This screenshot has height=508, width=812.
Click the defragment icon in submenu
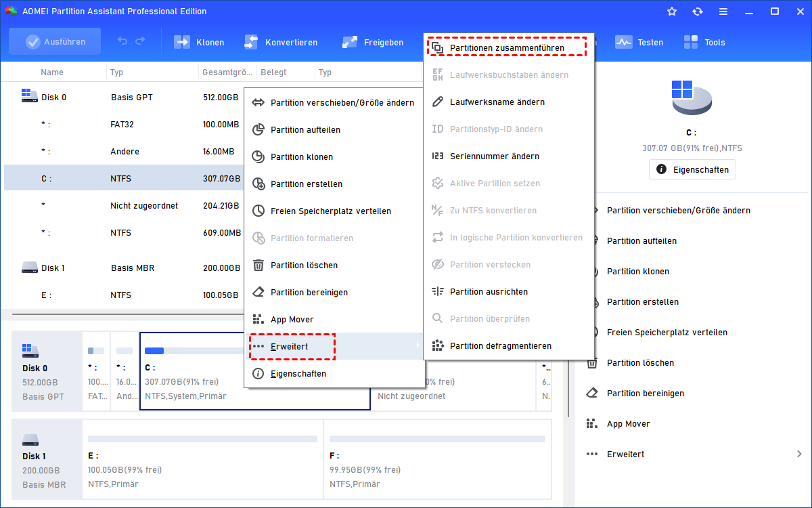(438, 345)
